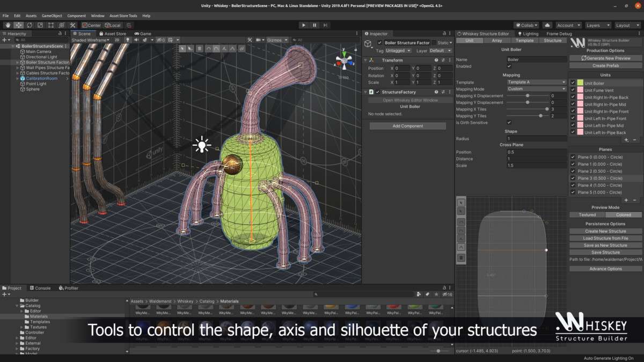This screenshot has width=644, height=362.
Task: Open Tag Untagged dropdown
Action: [398, 50]
